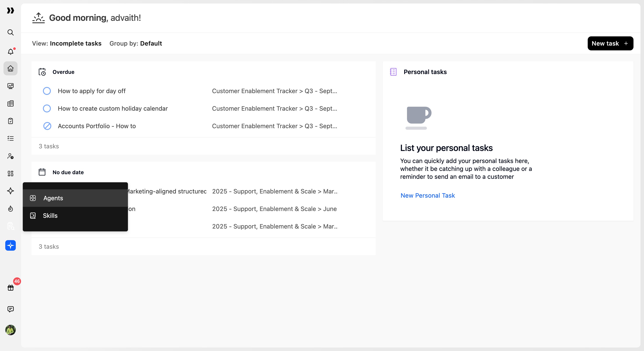This screenshot has width=644, height=351.
Task: Click the 'Good morning, advaith!' greeting
Action: [95, 18]
